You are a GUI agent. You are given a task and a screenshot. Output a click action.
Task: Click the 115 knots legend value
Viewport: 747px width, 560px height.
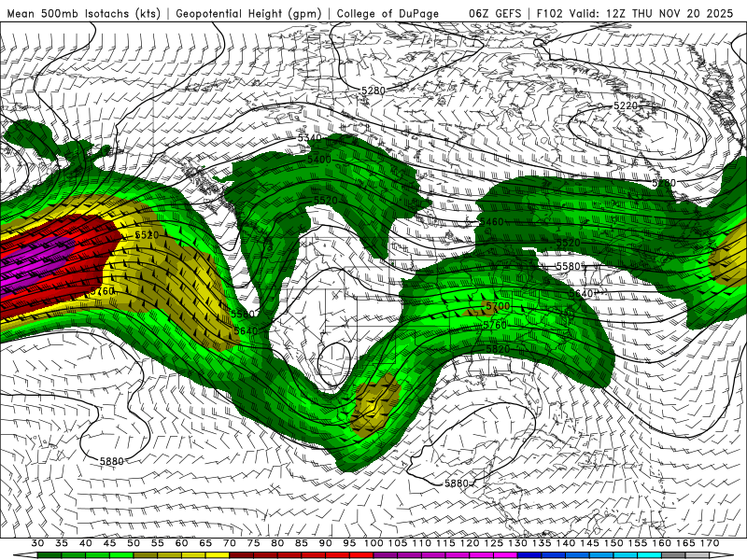pos(445,543)
